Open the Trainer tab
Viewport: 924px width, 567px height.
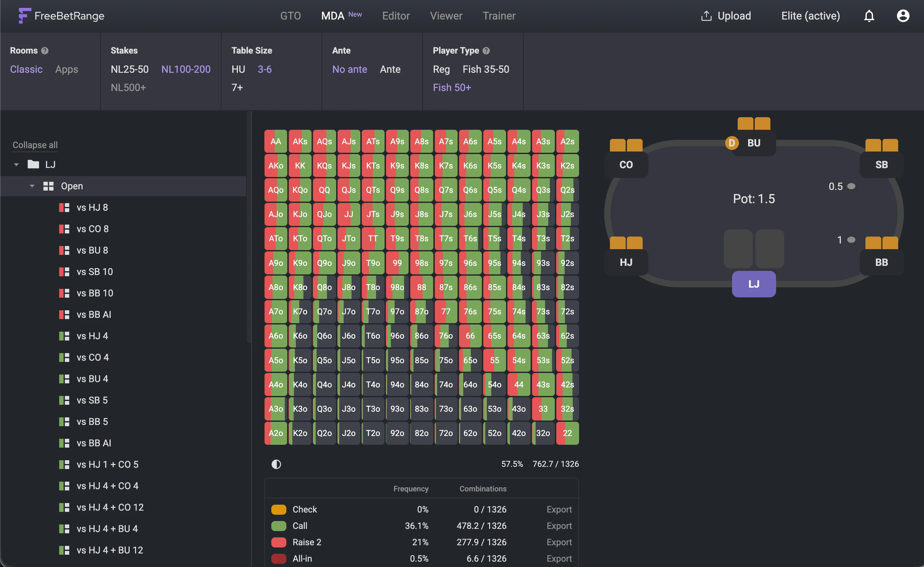[499, 16]
